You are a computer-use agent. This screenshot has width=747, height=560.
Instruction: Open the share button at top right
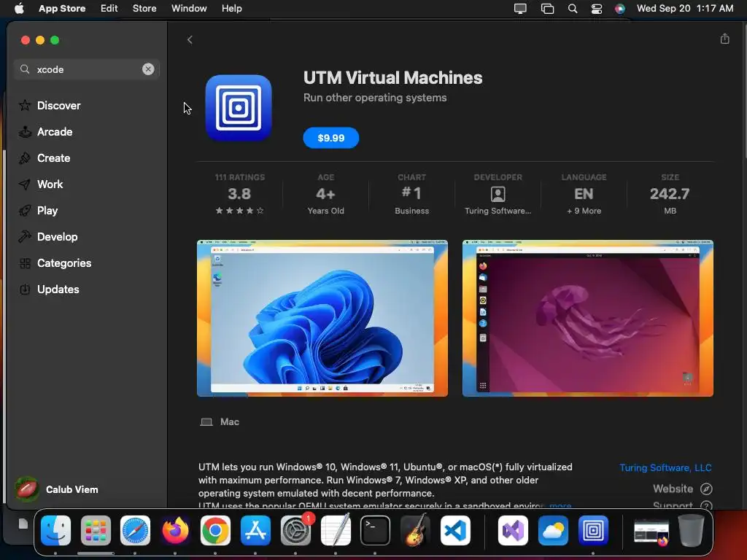[724, 39]
